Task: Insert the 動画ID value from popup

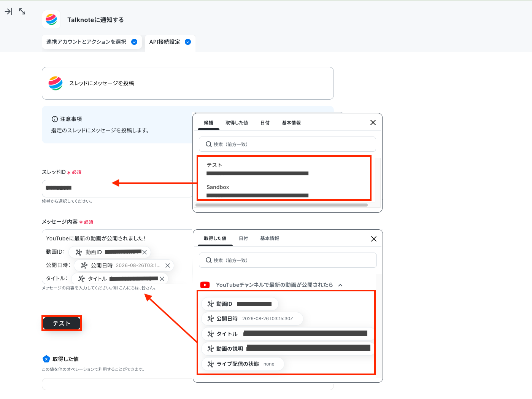Action: pos(240,304)
